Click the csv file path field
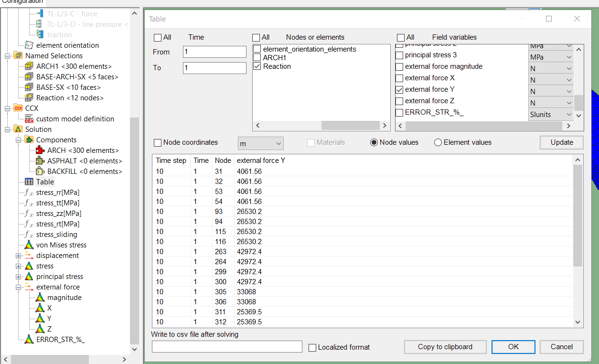The width and height of the screenshot is (599, 364). tap(227, 347)
